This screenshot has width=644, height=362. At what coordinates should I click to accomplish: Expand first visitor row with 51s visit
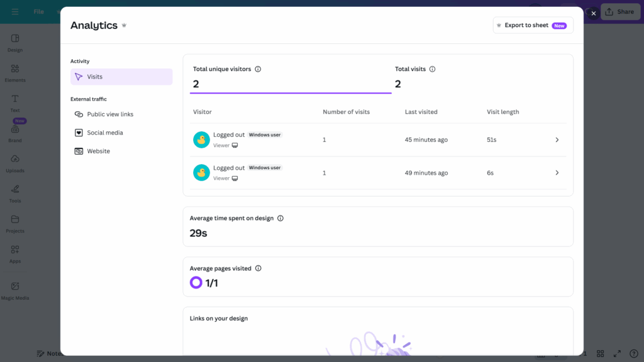point(557,140)
